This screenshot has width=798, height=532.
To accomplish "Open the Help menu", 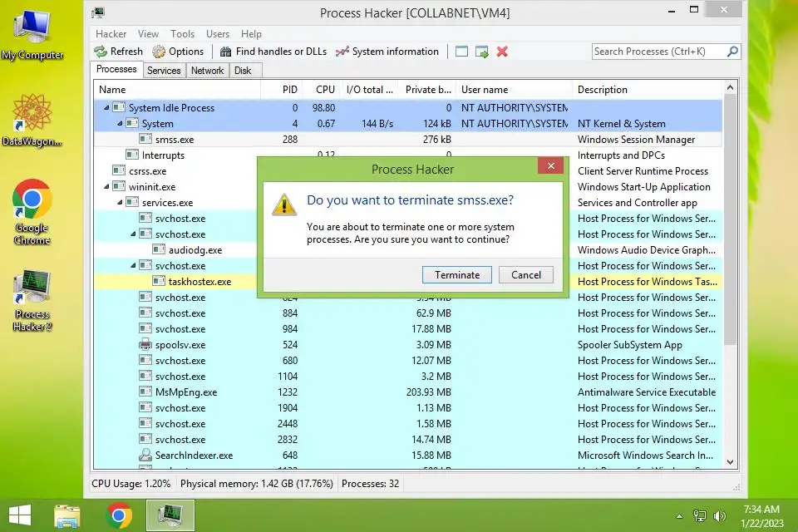I will 251,33.
